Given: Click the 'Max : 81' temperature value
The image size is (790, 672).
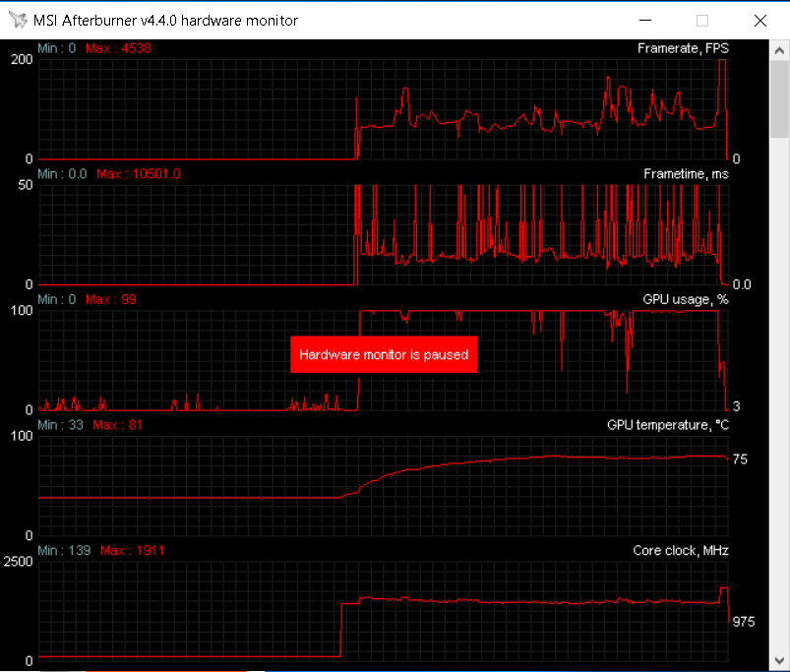Looking at the screenshot, I should [x=117, y=425].
